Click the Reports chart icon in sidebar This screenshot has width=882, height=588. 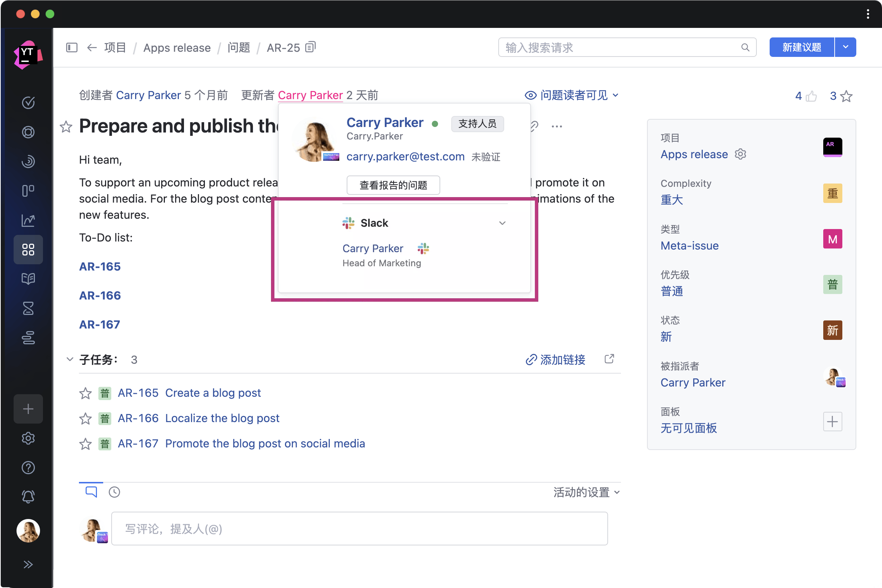(28, 220)
